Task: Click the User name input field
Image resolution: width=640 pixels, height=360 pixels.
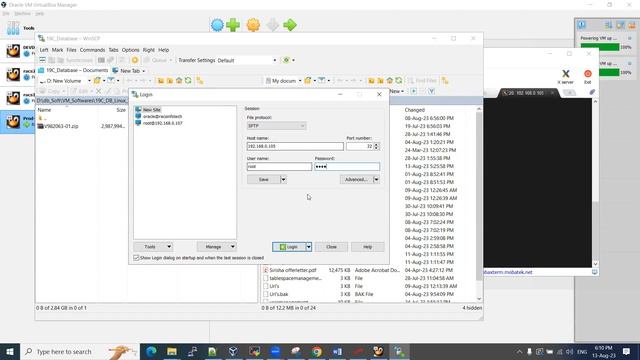Action: [279, 167]
